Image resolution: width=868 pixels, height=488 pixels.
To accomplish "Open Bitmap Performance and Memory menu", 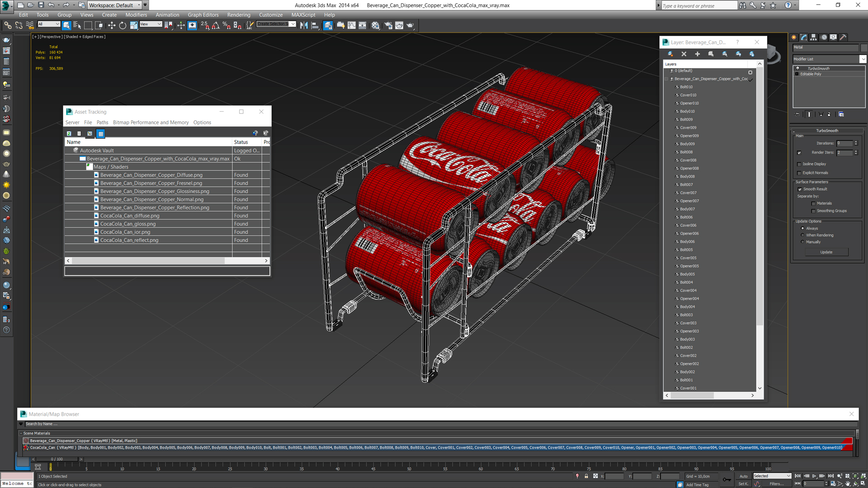I will pos(151,122).
